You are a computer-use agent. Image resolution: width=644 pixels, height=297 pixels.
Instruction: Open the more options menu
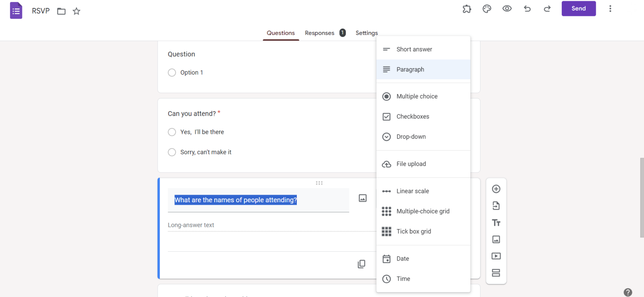point(610,9)
